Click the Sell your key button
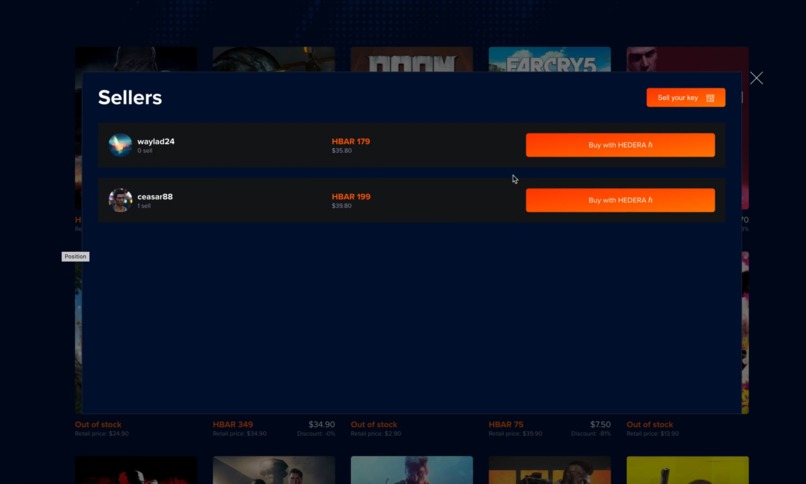The image size is (806, 484). click(x=686, y=98)
